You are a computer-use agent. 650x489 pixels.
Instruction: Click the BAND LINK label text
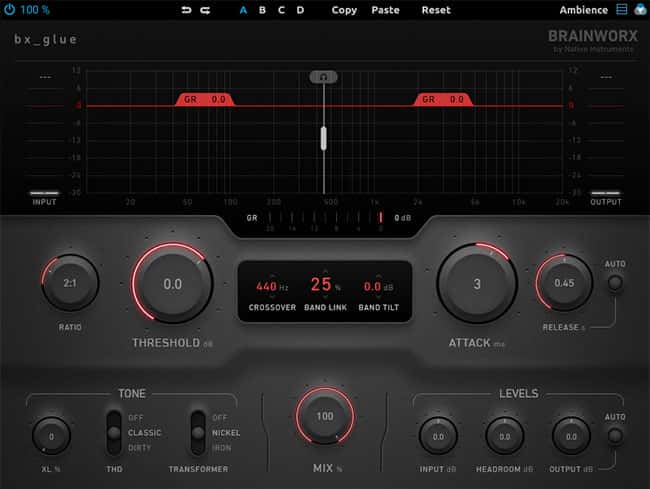[325, 307]
